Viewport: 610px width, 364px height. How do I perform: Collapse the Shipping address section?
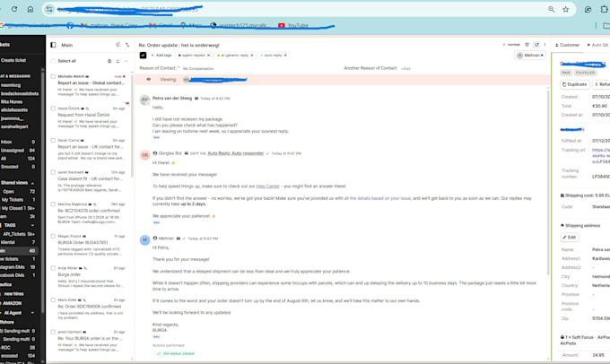pyautogui.click(x=580, y=226)
